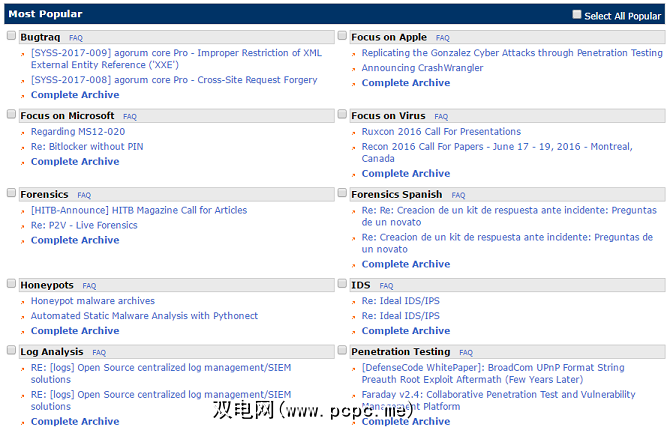This screenshot has height=433, width=670.
Task: Open Ruxcon 2016 Call For Presentations
Action: click(441, 132)
